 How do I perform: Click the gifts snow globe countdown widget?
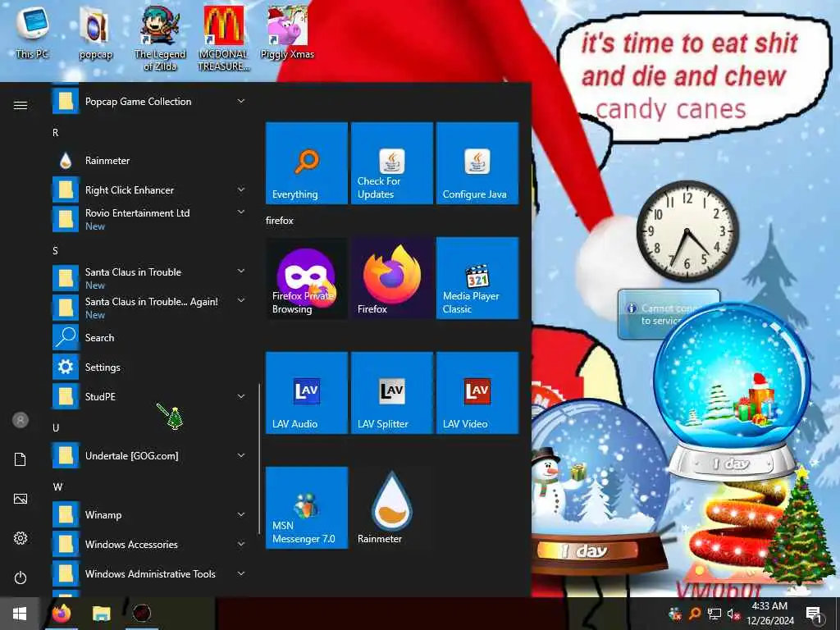click(732, 393)
